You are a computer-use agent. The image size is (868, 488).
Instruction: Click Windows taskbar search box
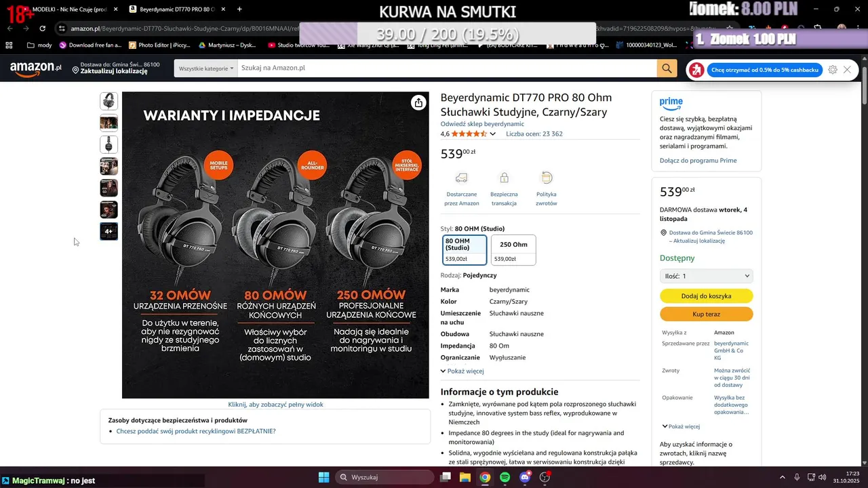coord(384,477)
